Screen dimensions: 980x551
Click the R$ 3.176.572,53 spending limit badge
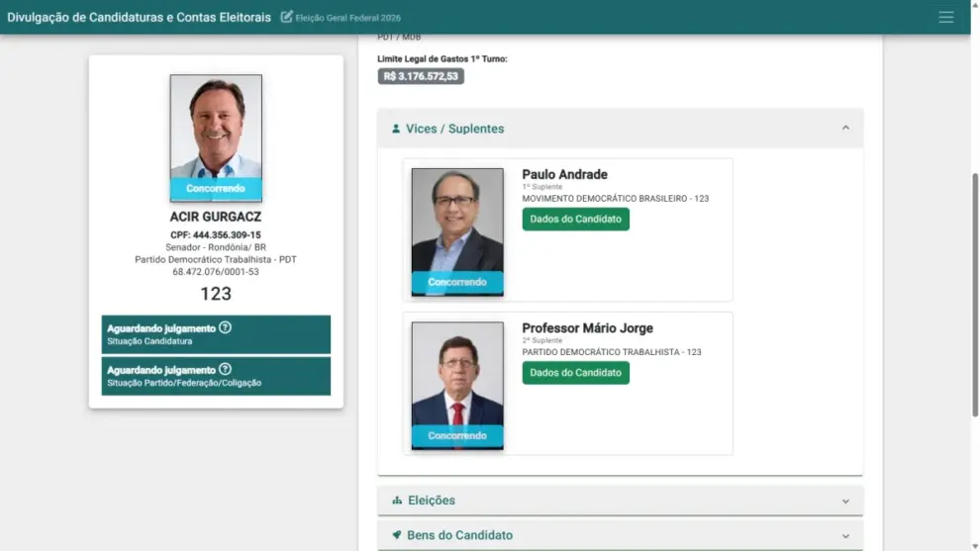pyautogui.click(x=421, y=76)
